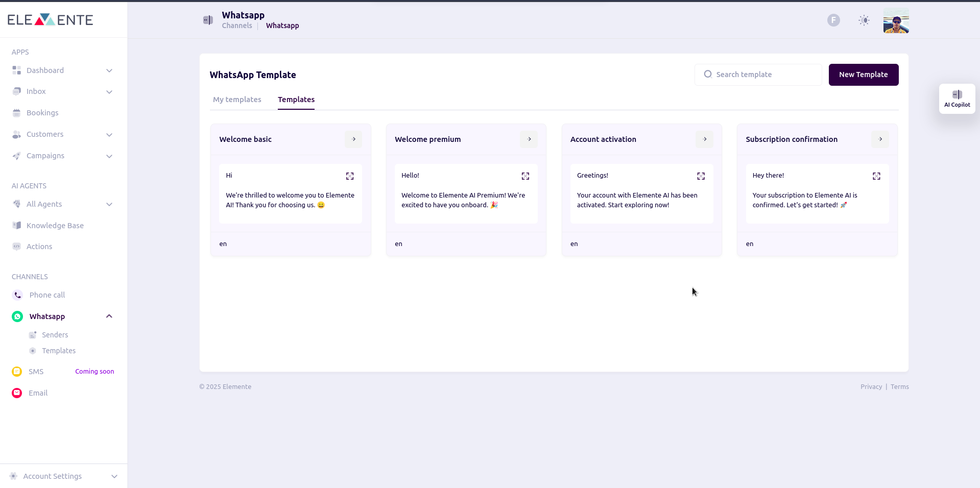Open Senders under Whatsapp

(x=55, y=335)
